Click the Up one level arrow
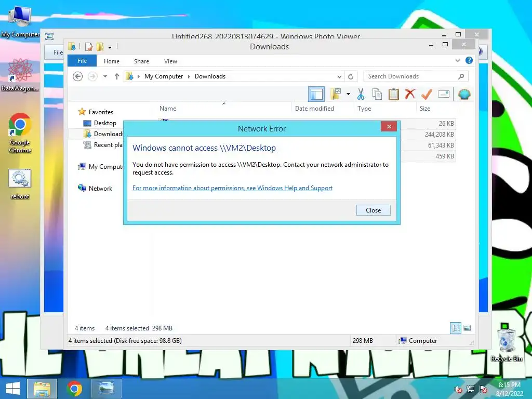 click(x=117, y=76)
